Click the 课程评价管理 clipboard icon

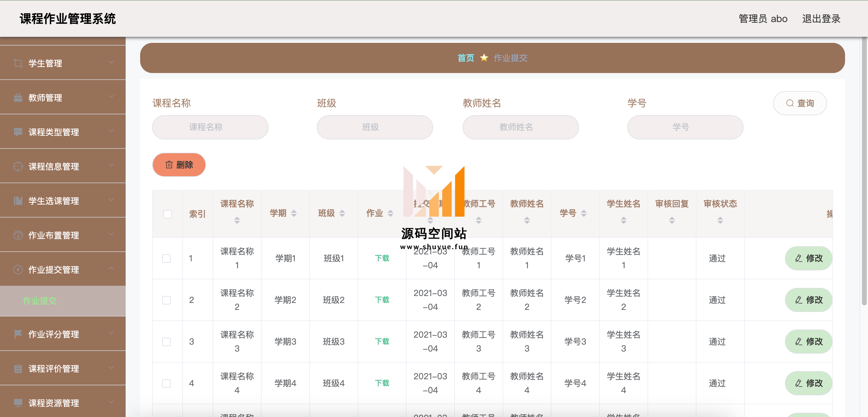coord(18,368)
